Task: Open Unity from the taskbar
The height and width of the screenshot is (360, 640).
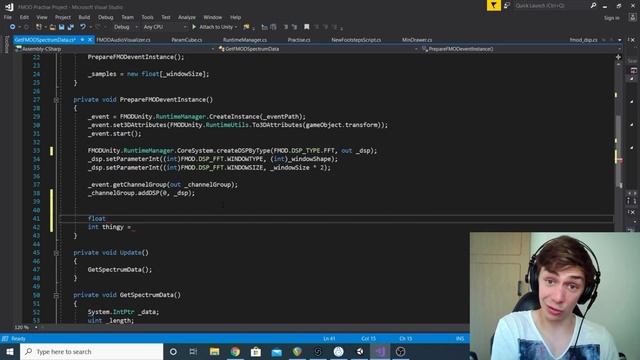Action: pyautogui.click(x=359, y=351)
